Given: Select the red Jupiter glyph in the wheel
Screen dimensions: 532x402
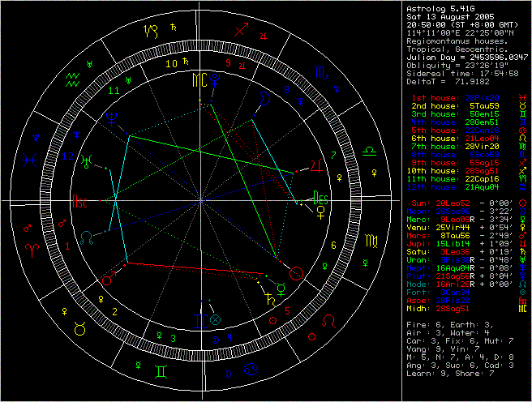Looking at the screenshot, I should coord(314,166).
